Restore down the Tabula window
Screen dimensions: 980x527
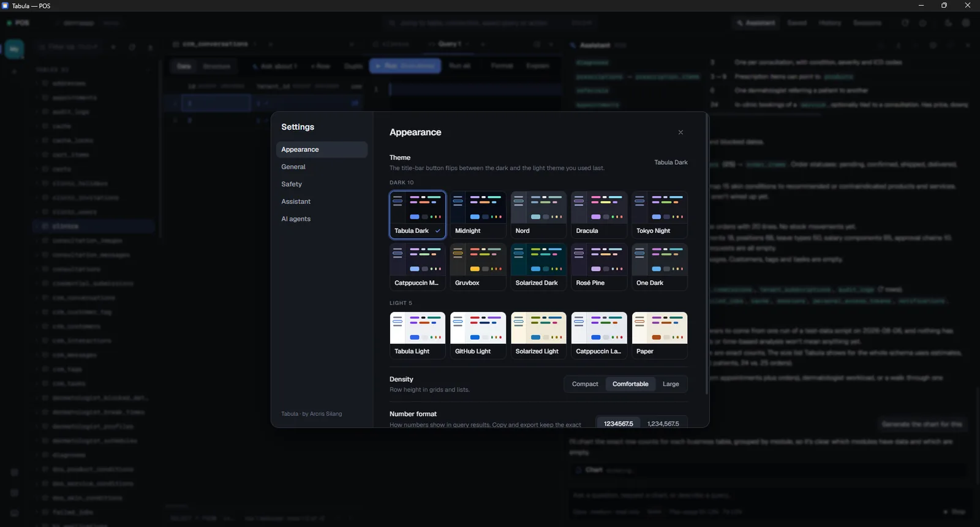944,6
